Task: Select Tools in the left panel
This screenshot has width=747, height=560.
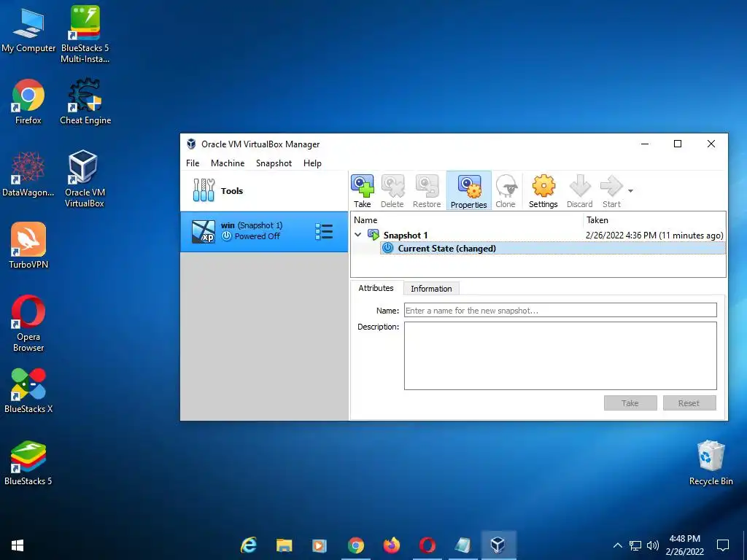Action: pos(264,191)
